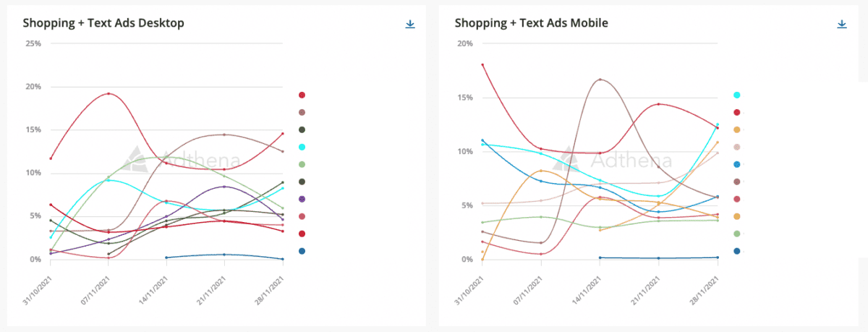Screen dimensions: 868x332
Task: Download the Shopping + Text Ads Mobile chart
Action: click(x=842, y=24)
